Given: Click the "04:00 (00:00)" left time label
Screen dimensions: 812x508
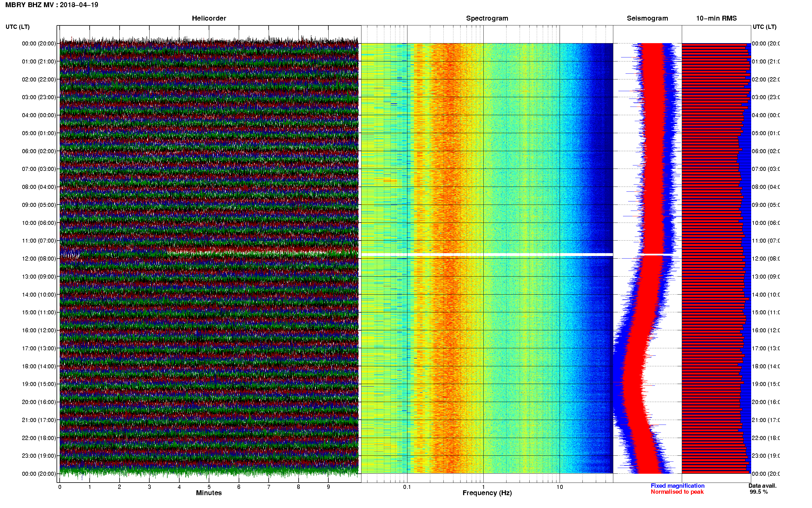Looking at the screenshot, I should pos(39,115).
